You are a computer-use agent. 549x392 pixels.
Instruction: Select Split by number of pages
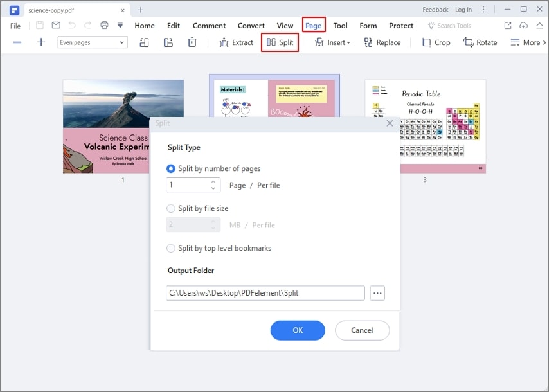click(213, 169)
